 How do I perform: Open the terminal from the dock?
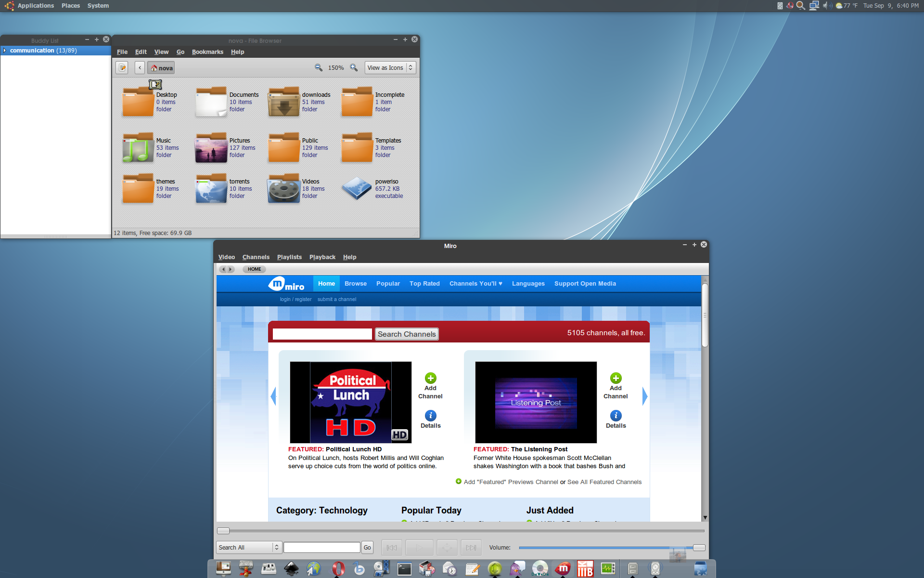[x=404, y=569]
